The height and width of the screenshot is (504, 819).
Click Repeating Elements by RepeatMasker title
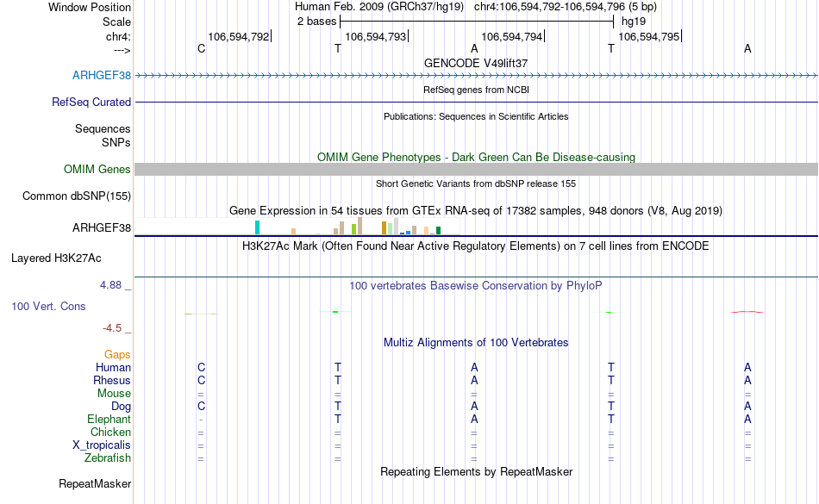476,471
